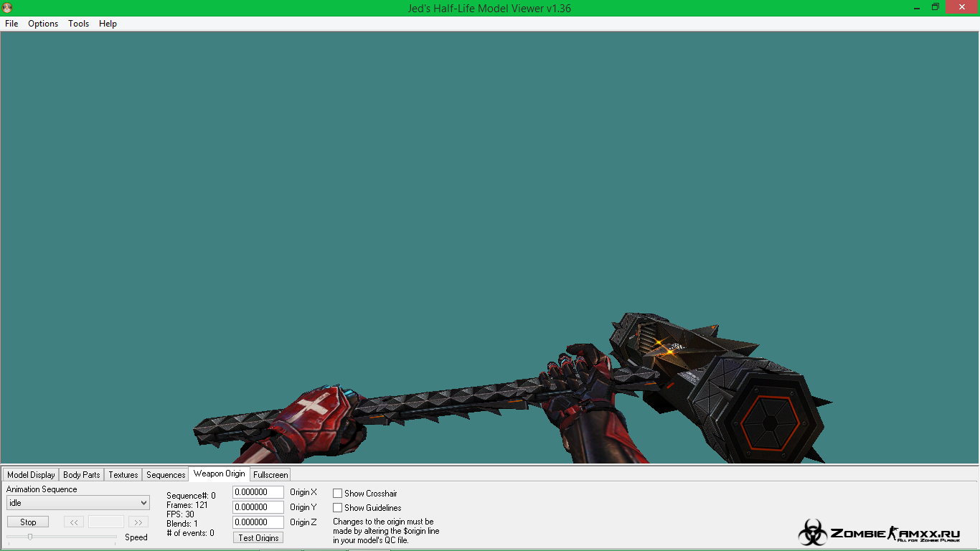The height and width of the screenshot is (551, 980).
Task: Step back a frame with << button
Action: tap(74, 522)
